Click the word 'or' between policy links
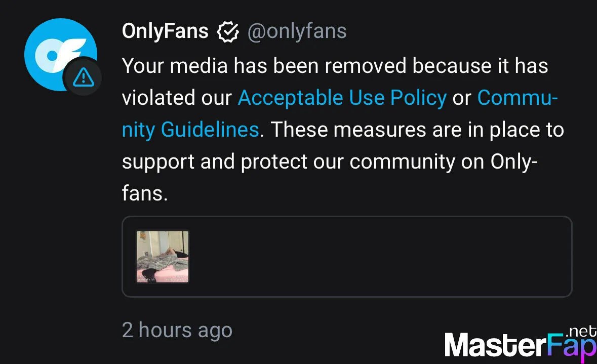Viewport: 597px width, 364px height. point(462,99)
